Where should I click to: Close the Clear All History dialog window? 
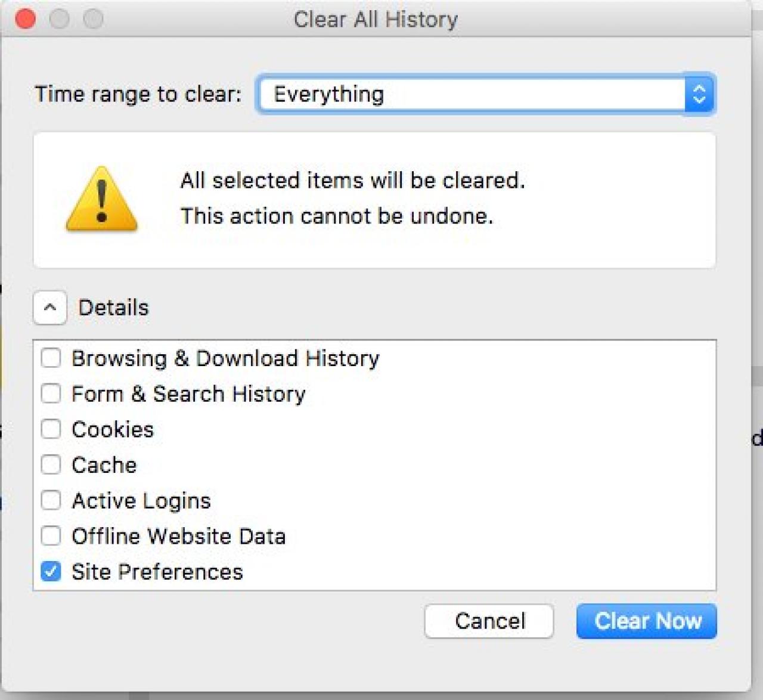[x=25, y=19]
